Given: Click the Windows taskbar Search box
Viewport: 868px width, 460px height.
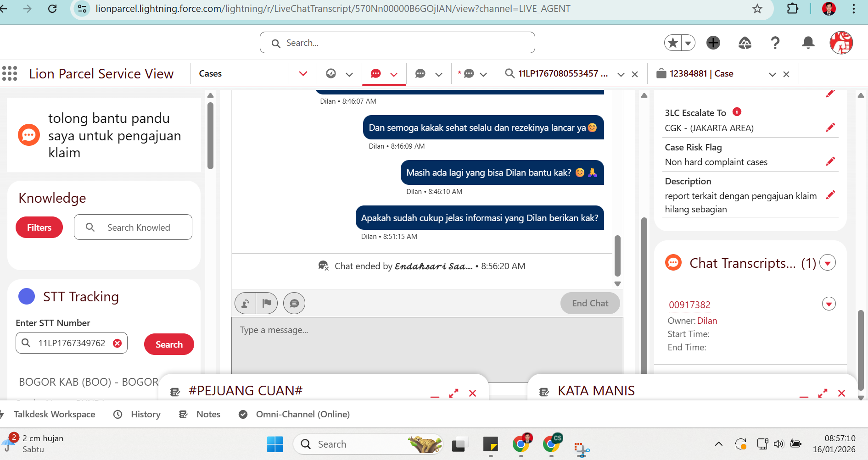Looking at the screenshot, I should [368, 444].
